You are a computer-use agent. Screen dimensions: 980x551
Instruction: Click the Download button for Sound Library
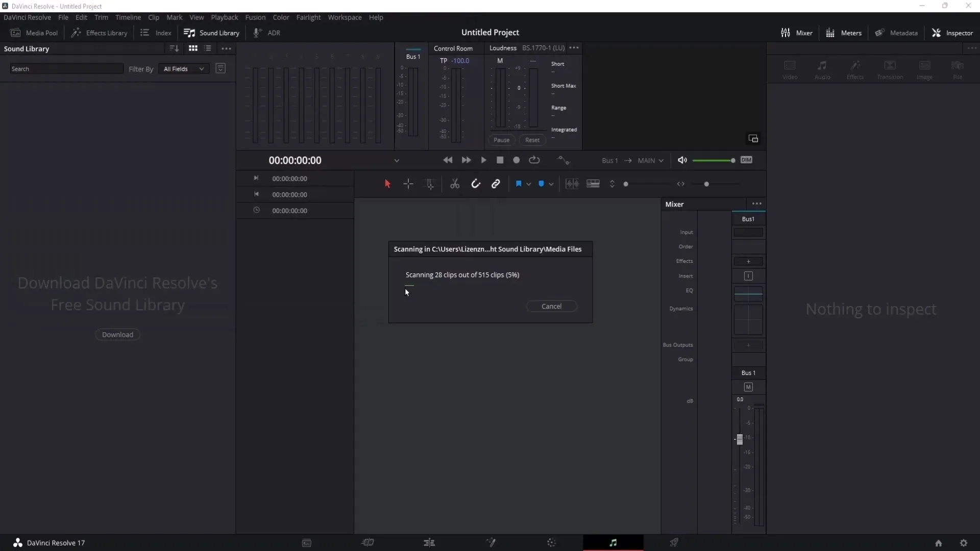point(117,334)
